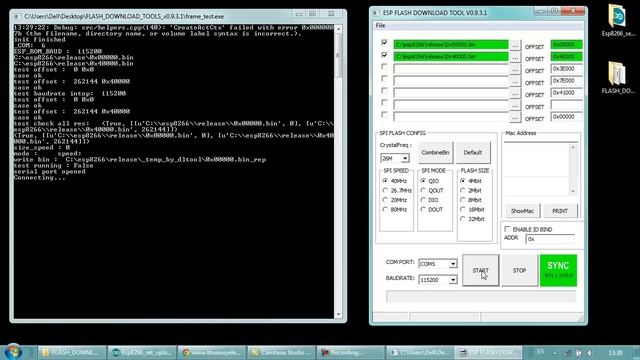
Task: Open the FLASH_DO... folder on desktop
Action: pos(618,78)
